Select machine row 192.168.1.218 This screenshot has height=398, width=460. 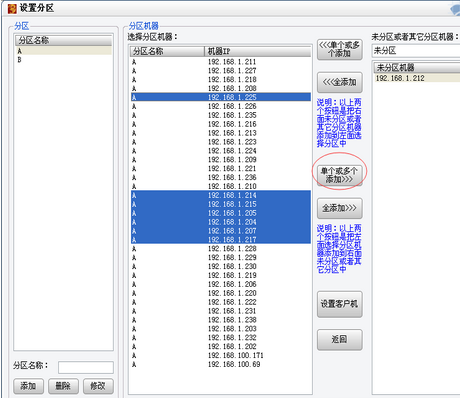[221, 79]
